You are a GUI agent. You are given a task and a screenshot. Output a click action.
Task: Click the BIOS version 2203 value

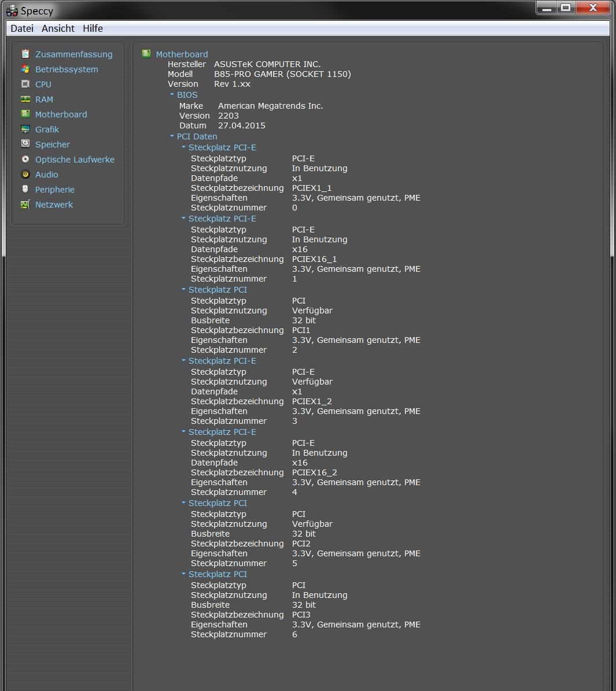tap(228, 116)
